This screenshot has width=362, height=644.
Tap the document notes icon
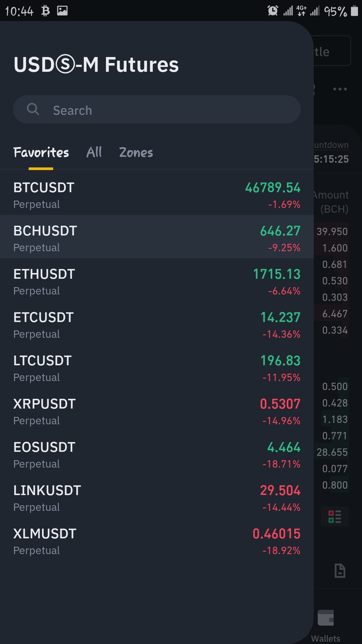(340, 571)
